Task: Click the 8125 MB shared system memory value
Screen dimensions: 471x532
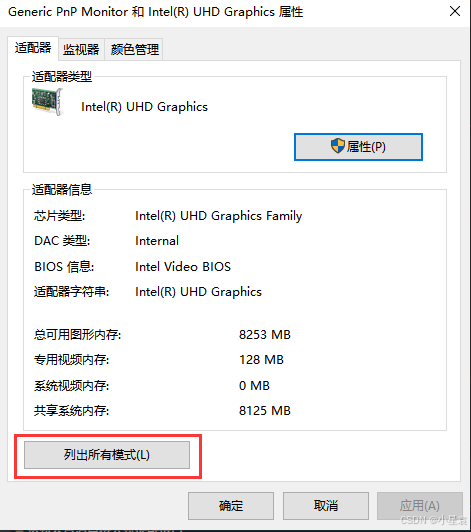Action: [265, 411]
